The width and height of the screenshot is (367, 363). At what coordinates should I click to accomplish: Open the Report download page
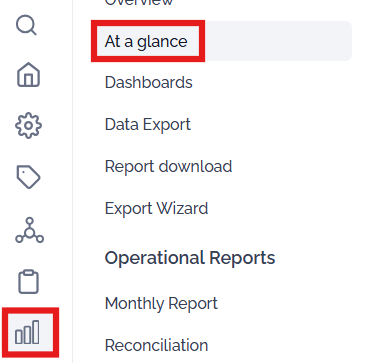[168, 166]
